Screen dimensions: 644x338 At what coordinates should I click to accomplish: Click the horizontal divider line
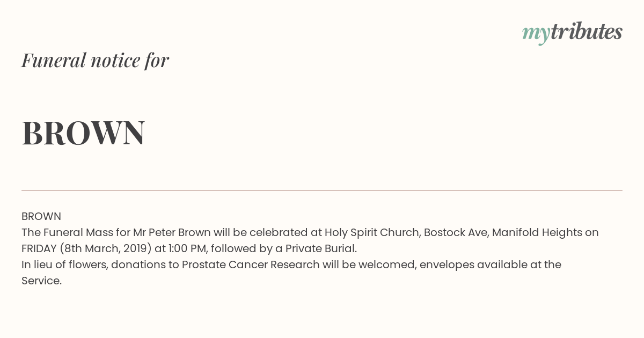click(322, 190)
